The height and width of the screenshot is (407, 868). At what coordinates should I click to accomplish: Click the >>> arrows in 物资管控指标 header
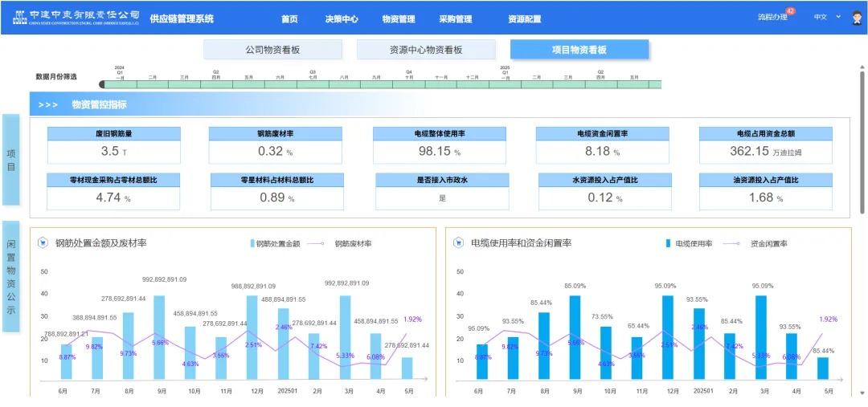pyautogui.click(x=48, y=104)
